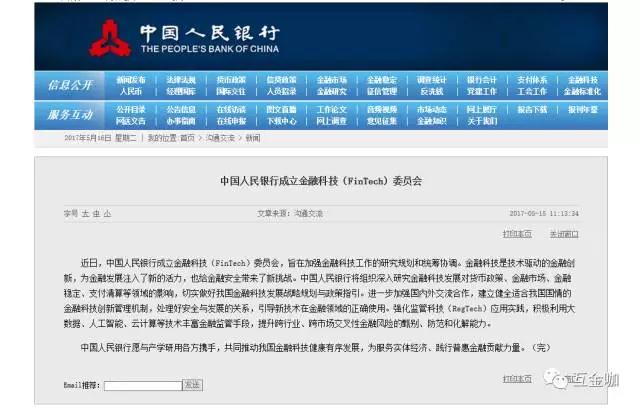Go to 支付体系 page

tap(532, 80)
